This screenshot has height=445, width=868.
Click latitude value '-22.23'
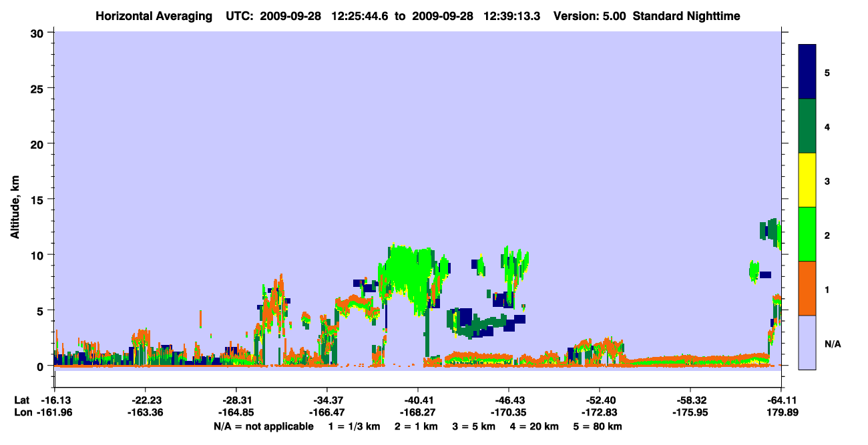click(x=145, y=400)
